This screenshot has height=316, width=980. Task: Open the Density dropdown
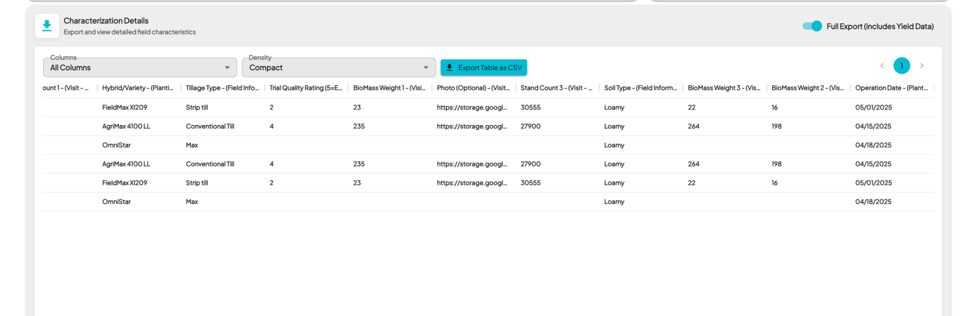[x=338, y=68]
